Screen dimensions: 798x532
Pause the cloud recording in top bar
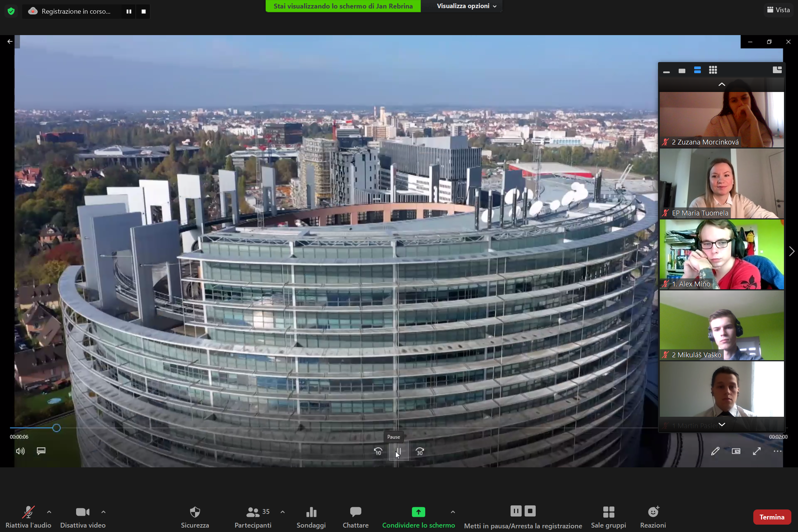click(x=129, y=11)
